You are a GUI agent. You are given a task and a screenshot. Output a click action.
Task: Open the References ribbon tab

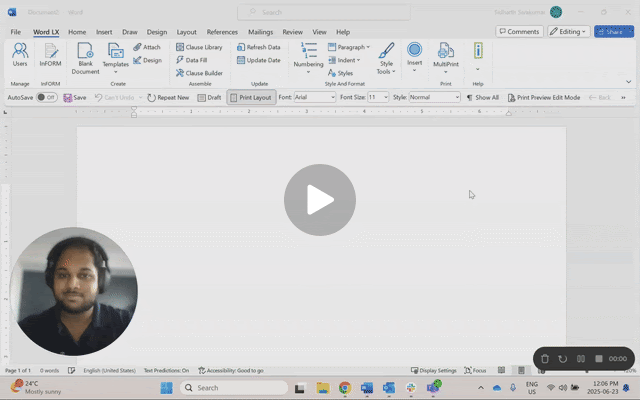click(222, 32)
